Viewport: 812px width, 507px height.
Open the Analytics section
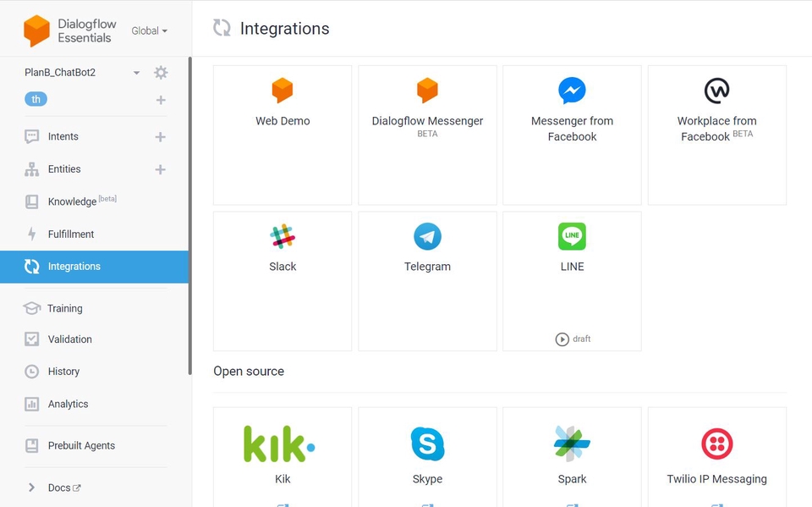click(x=68, y=405)
